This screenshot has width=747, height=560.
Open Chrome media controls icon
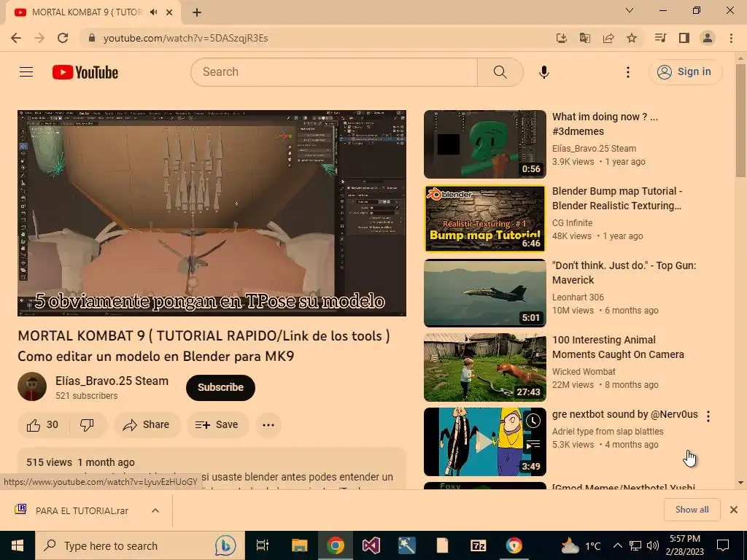(660, 38)
